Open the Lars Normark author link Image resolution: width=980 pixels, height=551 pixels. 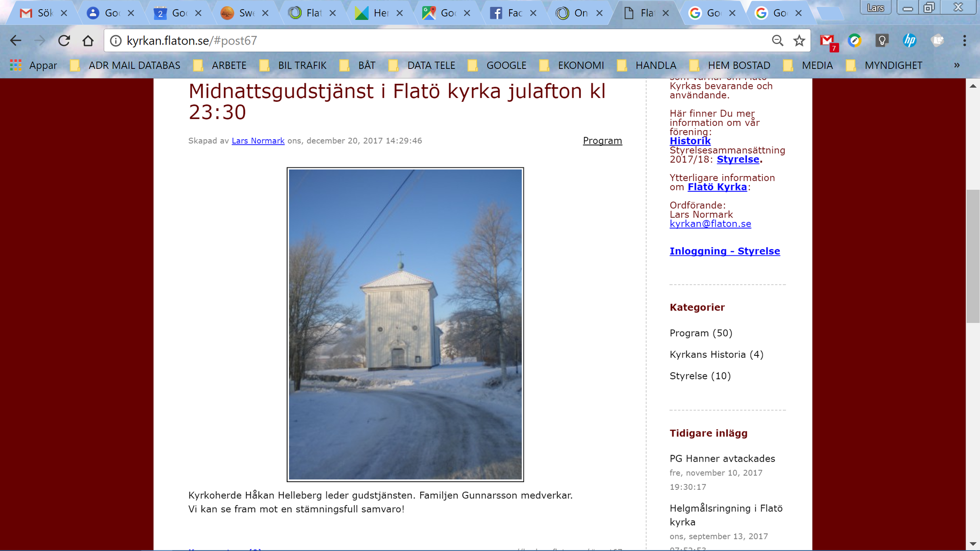coord(258,141)
